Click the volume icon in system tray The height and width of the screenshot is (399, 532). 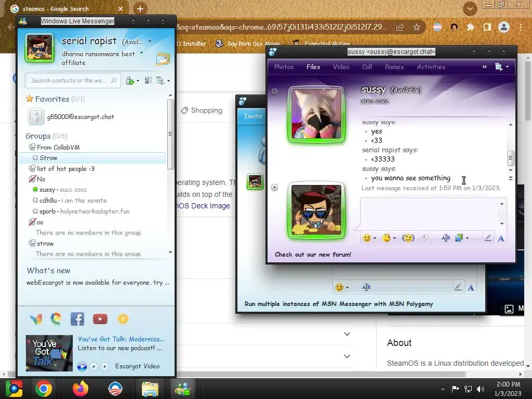tap(481, 389)
